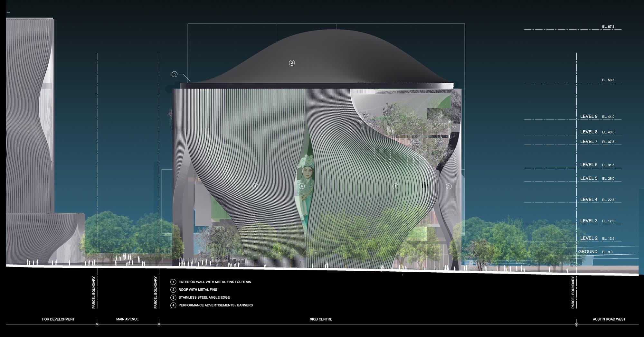
Task: Click the XIQU CENTRE section label
Action: click(321, 319)
